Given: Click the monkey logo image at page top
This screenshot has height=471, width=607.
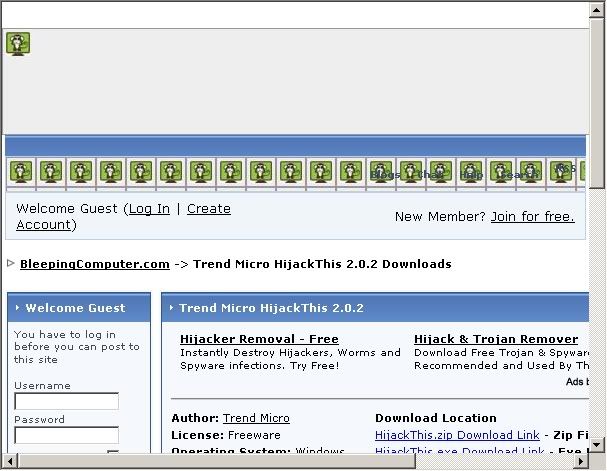Looking at the screenshot, I should pyautogui.click(x=18, y=44).
